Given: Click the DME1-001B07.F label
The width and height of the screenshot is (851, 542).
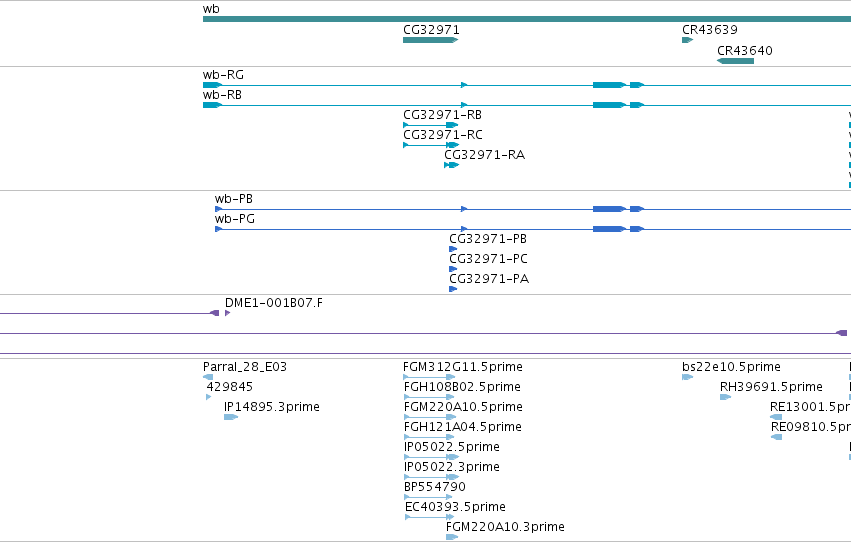Looking at the screenshot, I should pos(274,302).
